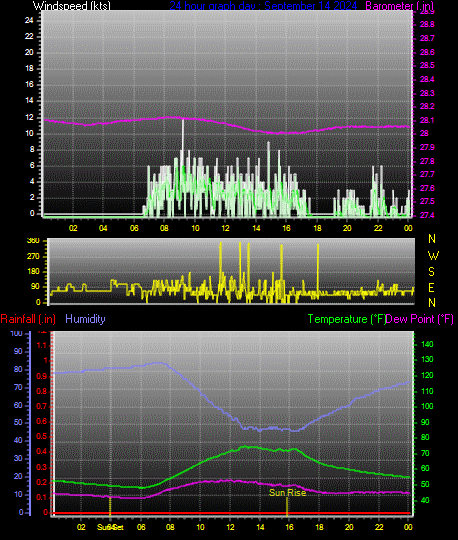
Task: Click the Windspeed (kts) axis title
Action: pos(72,6)
